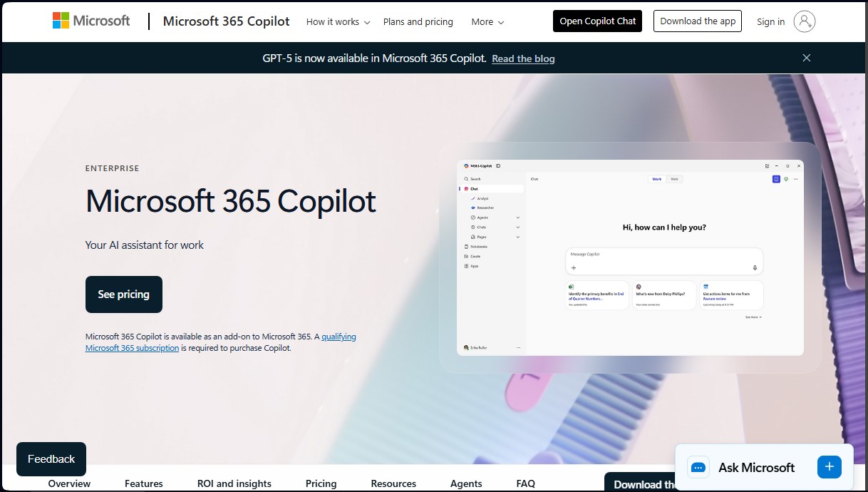Click the Ask Microsoft chat bubble icon
868x492 pixels.
coord(698,467)
